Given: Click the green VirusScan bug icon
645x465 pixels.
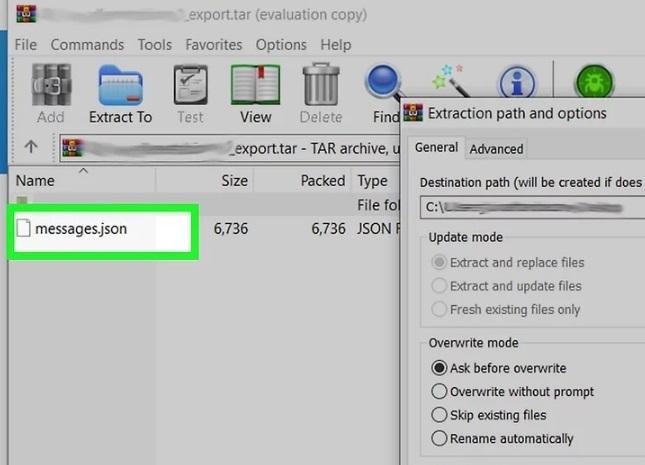Looking at the screenshot, I should (x=594, y=81).
